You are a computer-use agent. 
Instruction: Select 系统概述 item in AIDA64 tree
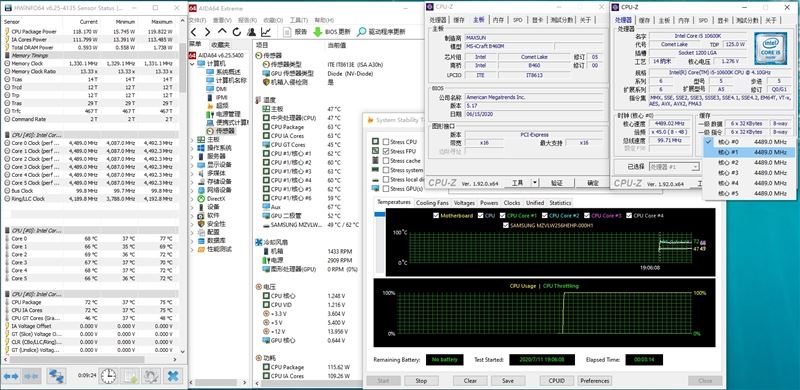click(228, 72)
